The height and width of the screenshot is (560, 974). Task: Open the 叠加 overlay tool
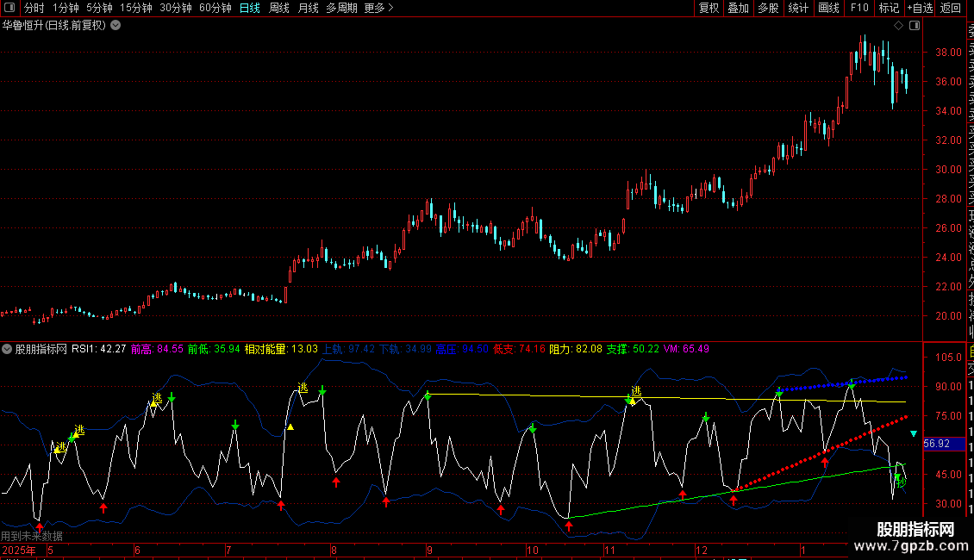(738, 9)
